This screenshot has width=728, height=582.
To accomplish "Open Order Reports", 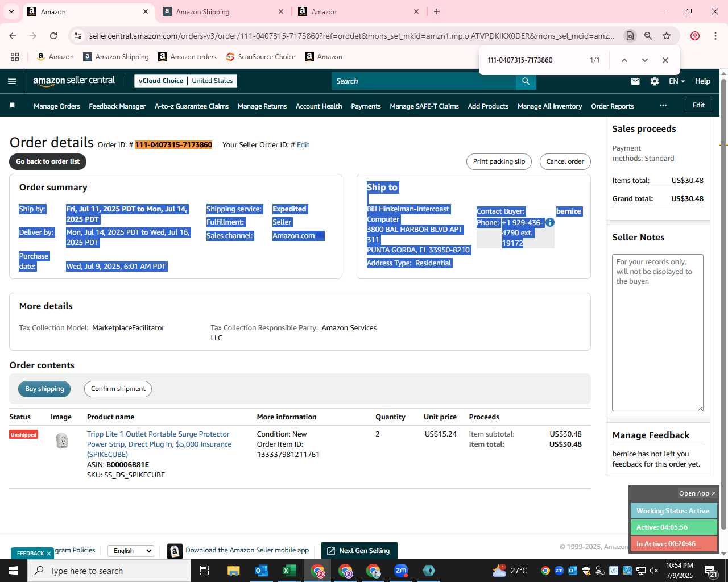I will pyautogui.click(x=613, y=106).
